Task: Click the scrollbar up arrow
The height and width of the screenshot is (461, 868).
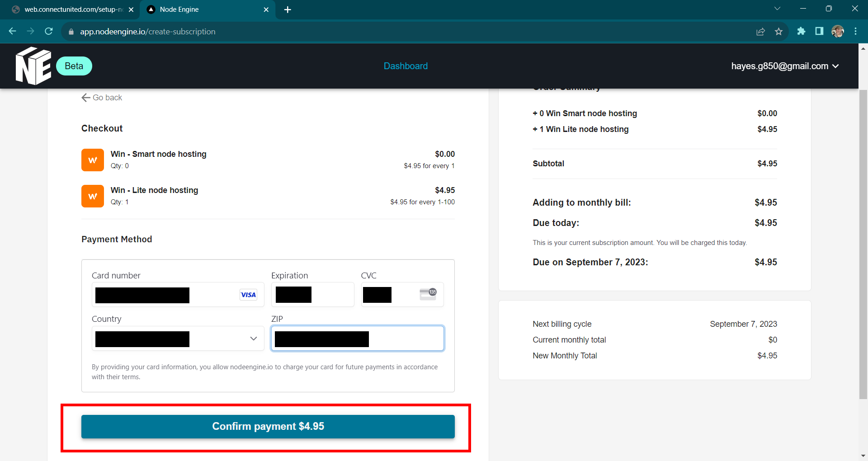Action: [863, 48]
